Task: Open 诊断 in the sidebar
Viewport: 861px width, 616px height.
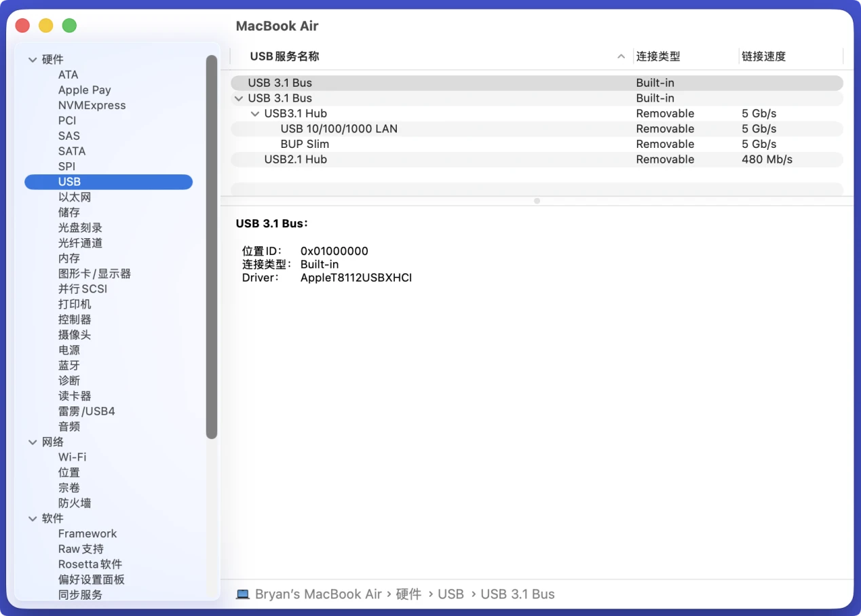Action: pyautogui.click(x=69, y=381)
